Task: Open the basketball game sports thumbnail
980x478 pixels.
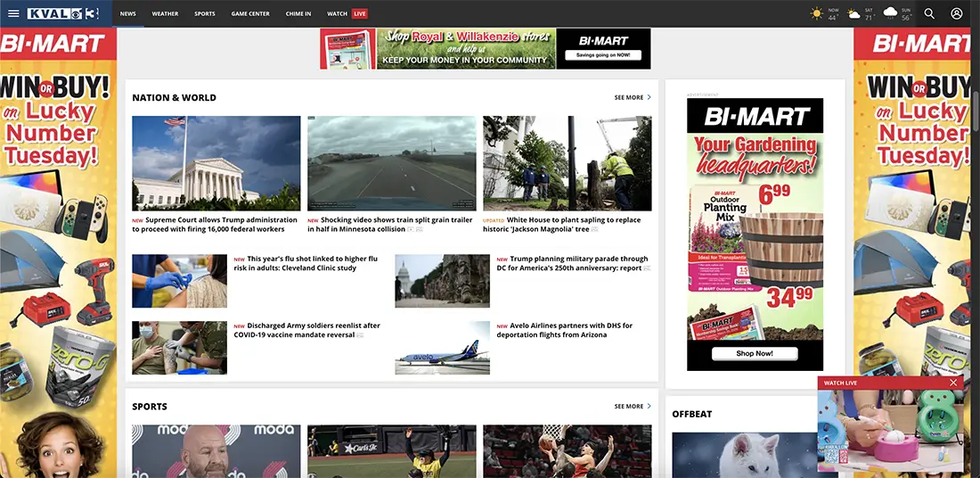Action: [x=568, y=451]
